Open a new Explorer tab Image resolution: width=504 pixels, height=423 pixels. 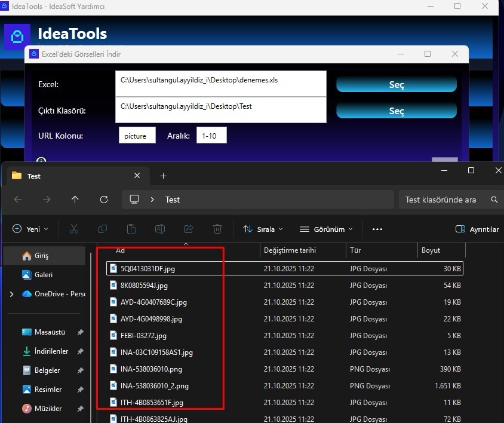coord(163,176)
